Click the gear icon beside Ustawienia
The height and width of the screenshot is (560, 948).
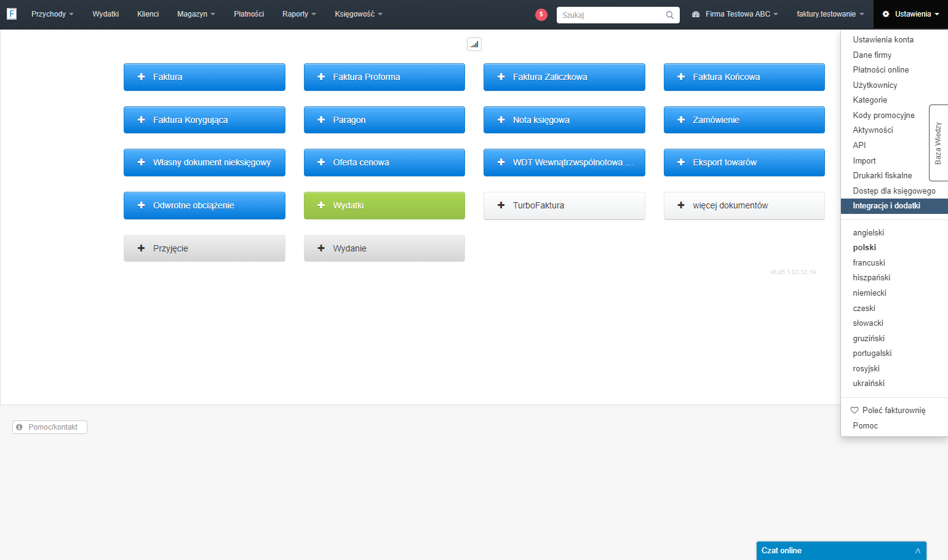point(886,14)
